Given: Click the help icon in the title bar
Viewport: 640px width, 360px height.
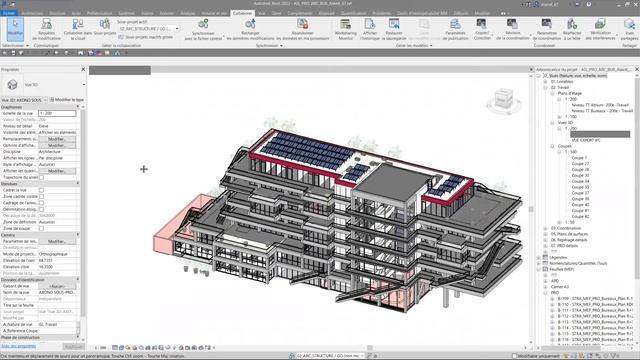Looking at the screenshot, I should tap(589, 4).
